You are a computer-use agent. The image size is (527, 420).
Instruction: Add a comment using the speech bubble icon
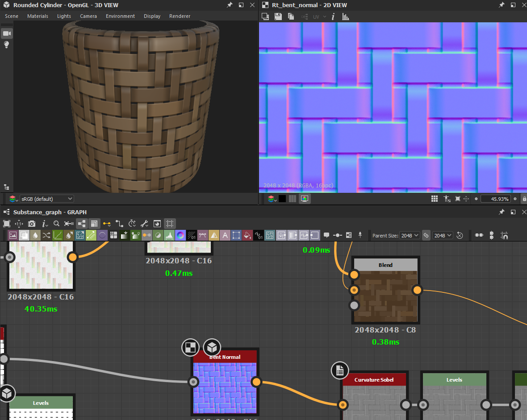pos(326,235)
